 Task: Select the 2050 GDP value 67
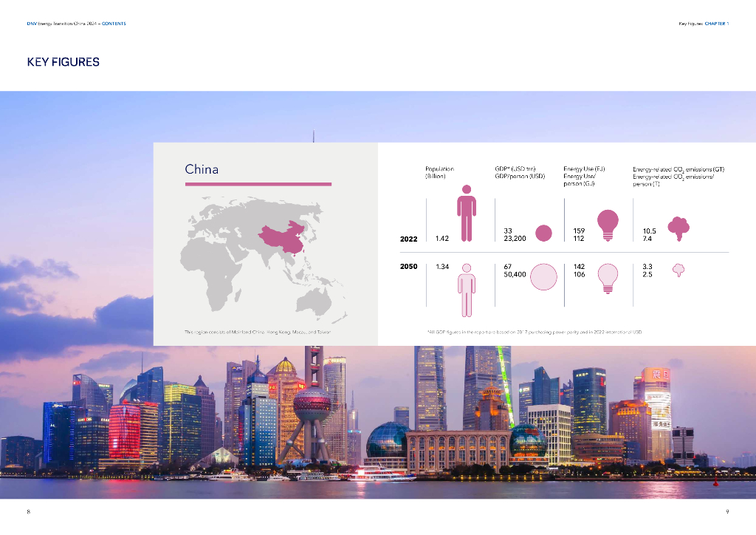[508, 267]
